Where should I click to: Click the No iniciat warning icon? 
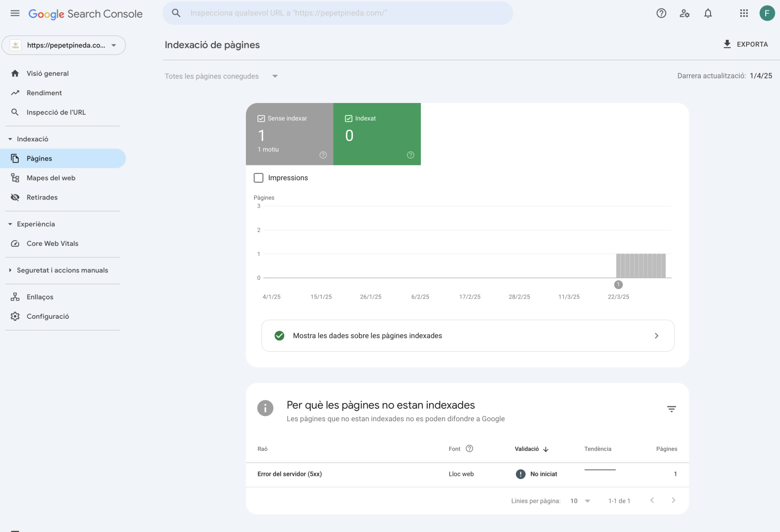click(x=520, y=474)
